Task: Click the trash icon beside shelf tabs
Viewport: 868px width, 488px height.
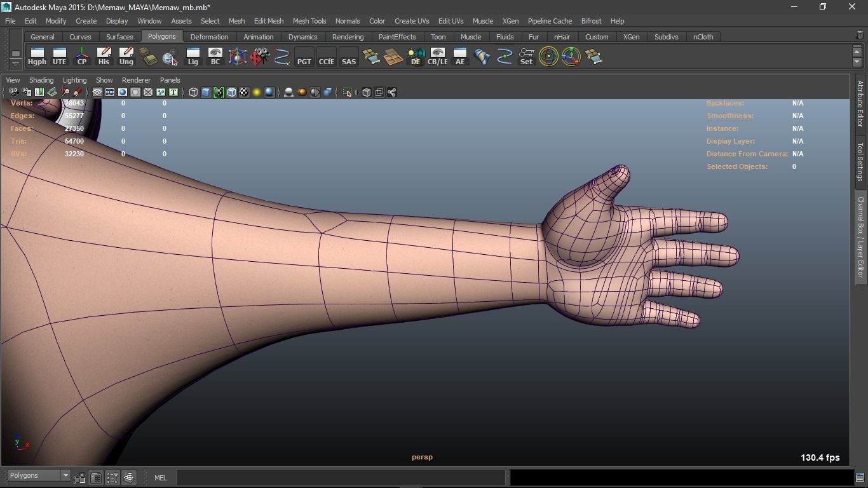Action: click(860, 35)
